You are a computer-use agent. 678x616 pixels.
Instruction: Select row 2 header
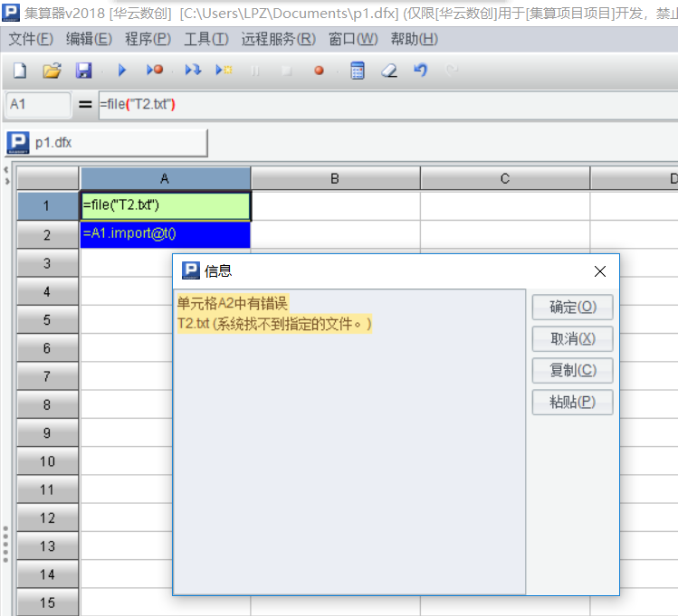[x=48, y=234]
